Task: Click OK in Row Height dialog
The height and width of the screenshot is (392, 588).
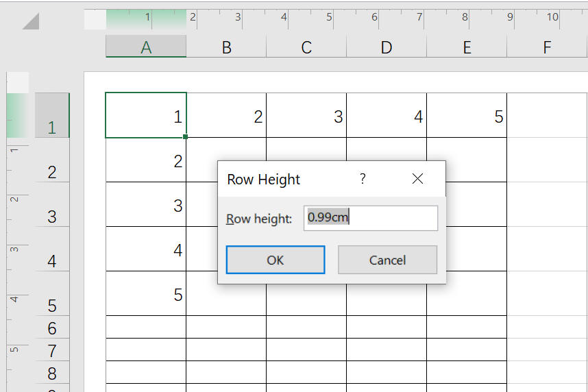Action: pos(275,260)
